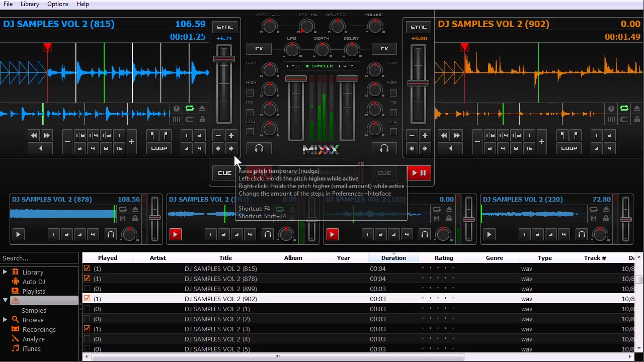The image size is (644, 362).
Task: Raise left deck pitch with plus button
Action: (x=231, y=135)
